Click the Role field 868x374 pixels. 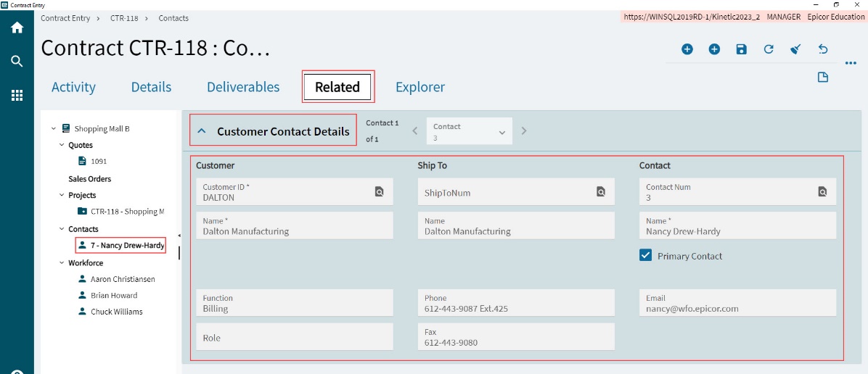(295, 337)
